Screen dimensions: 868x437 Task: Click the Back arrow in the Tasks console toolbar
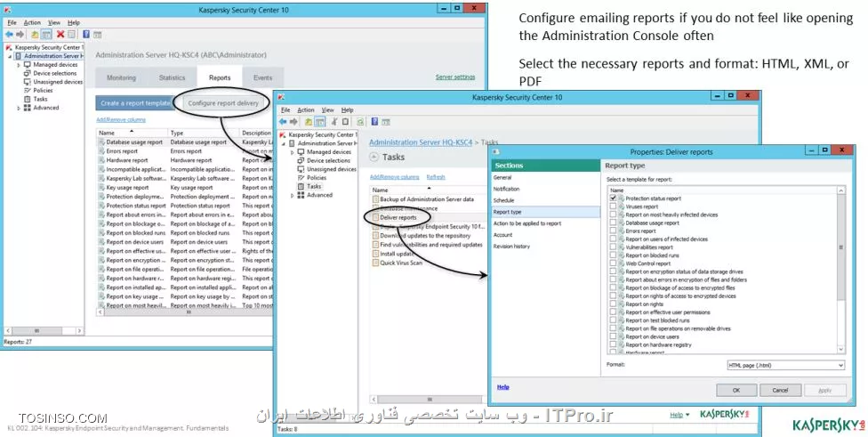coord(283,122)
